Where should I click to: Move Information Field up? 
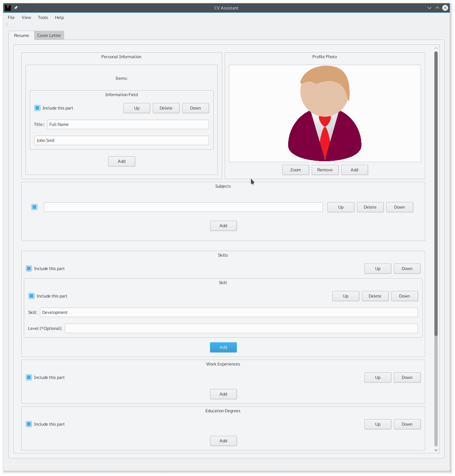tap(137, 108)
